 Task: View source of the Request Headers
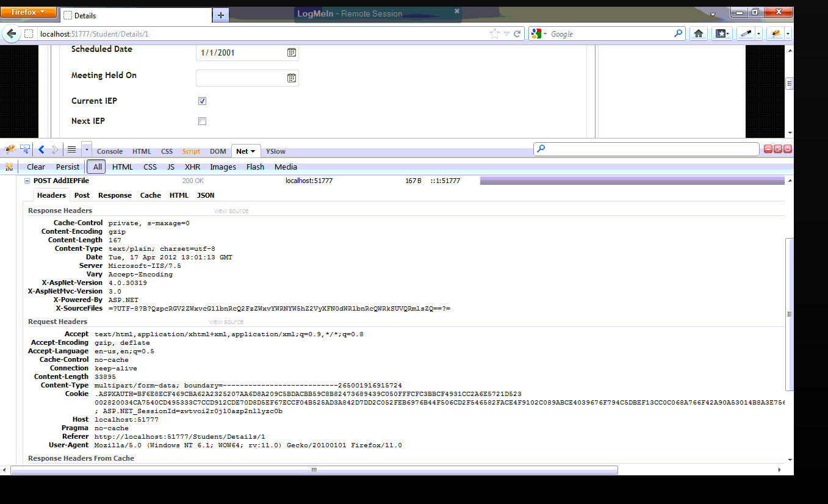[226, 322]
